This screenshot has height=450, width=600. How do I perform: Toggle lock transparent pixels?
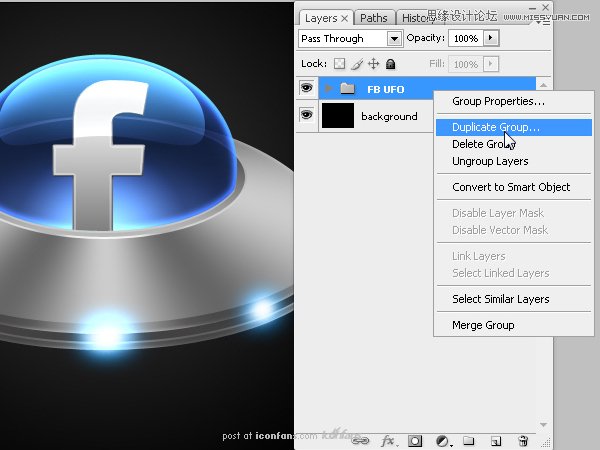point(339,63)
